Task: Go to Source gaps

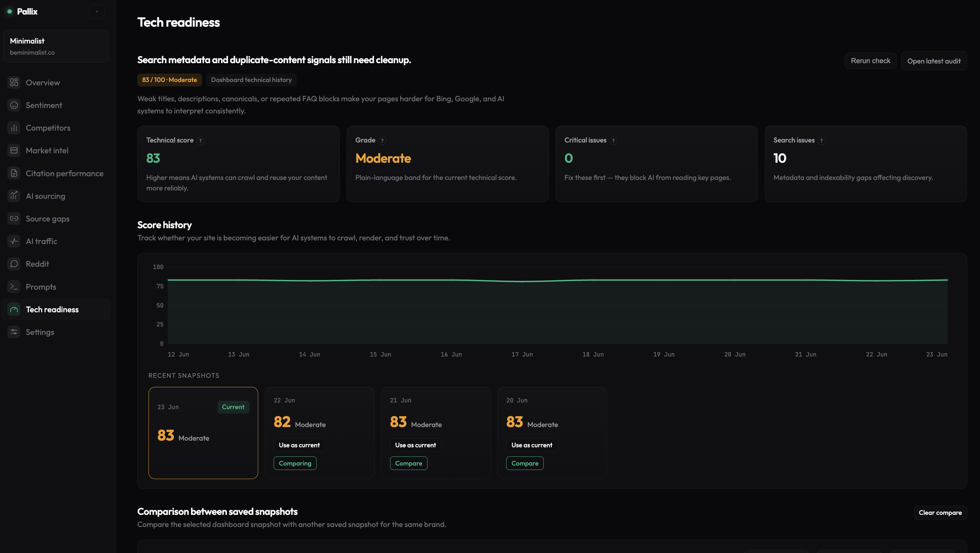Action: (x=56, y=218)
